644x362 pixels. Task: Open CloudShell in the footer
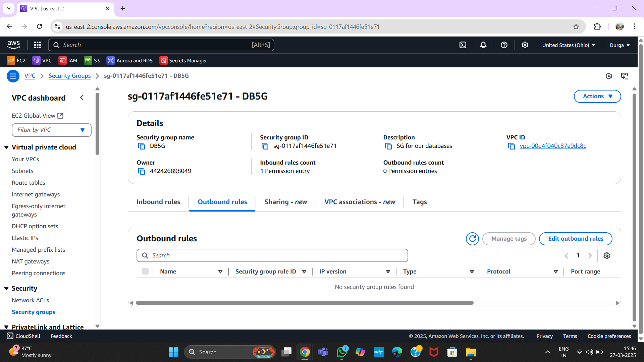pyautogui.click(x=23, y=336)
